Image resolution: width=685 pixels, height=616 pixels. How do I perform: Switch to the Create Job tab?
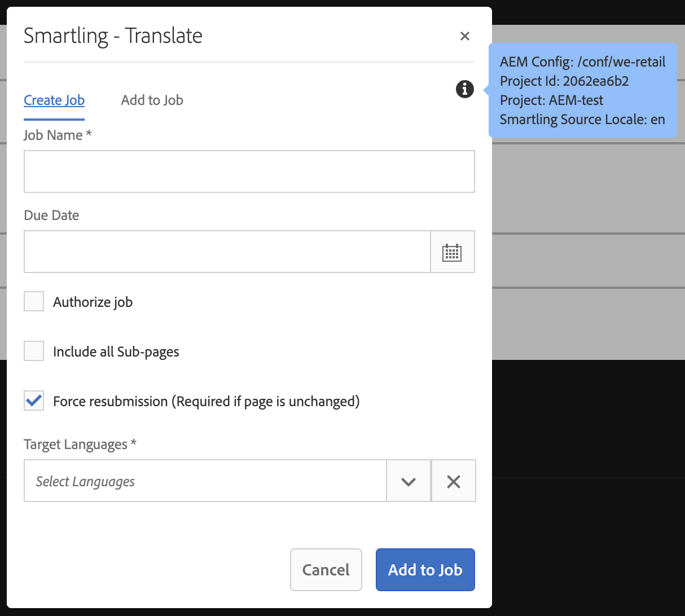(54, 100)
